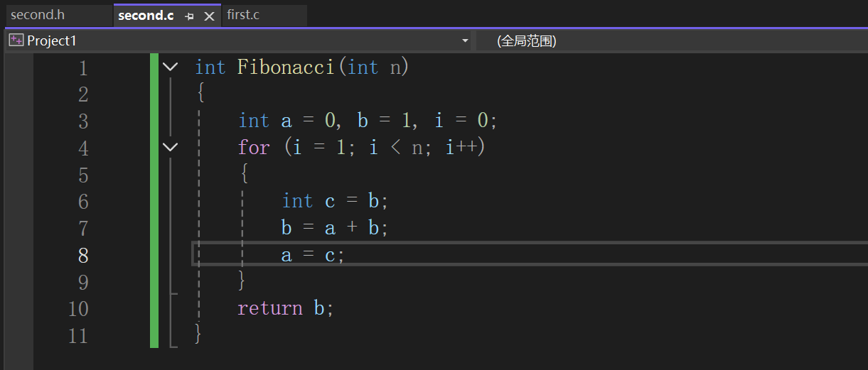Click the 'int c = b;' statement

click(x=335, y=201)
